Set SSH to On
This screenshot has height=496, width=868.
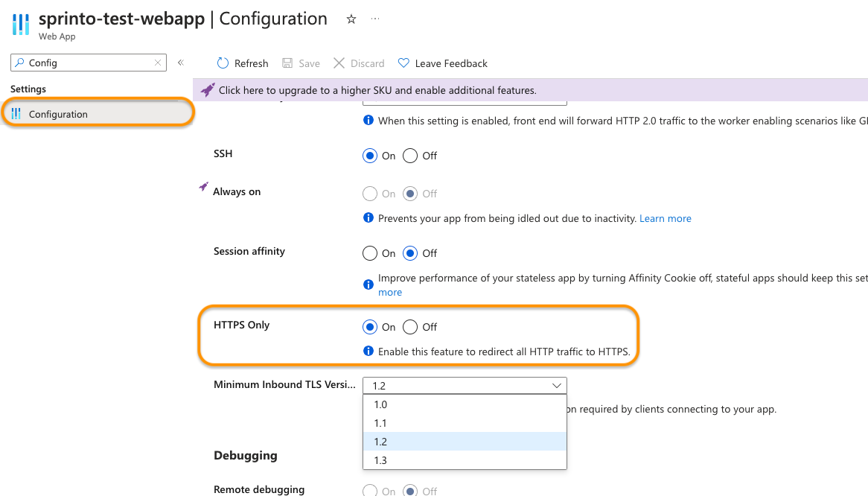pos(370,156)
